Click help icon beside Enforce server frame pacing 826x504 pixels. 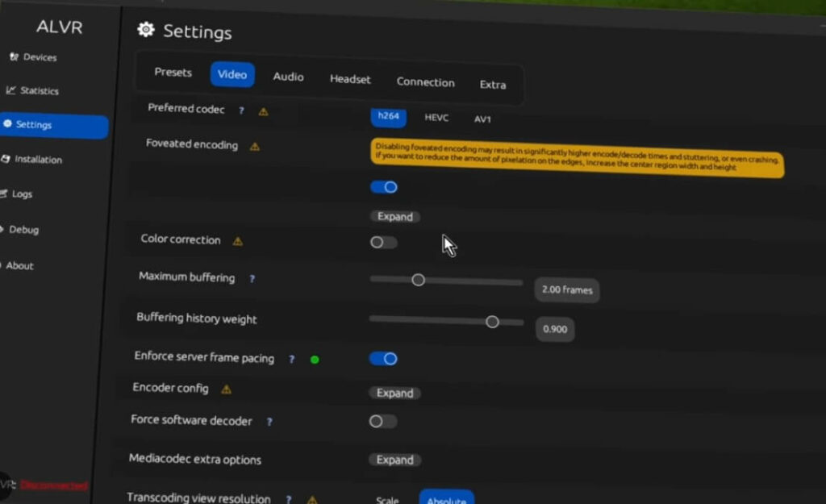291,359
